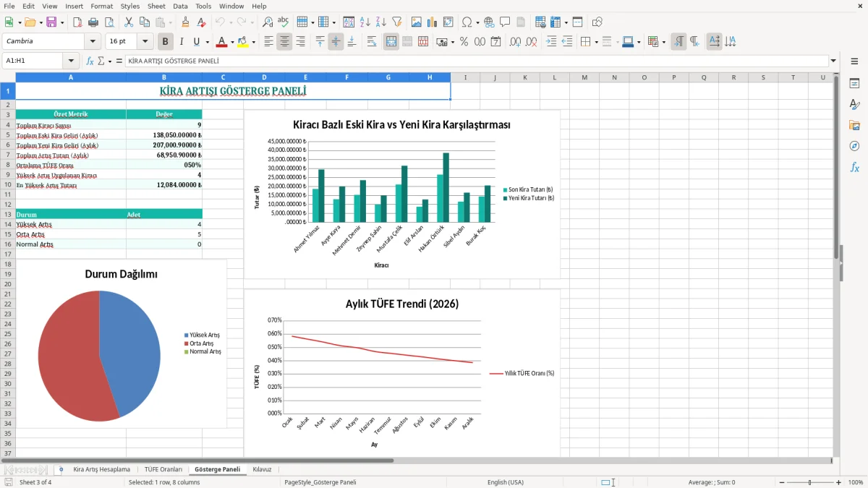Screen dimensions: 868x488
Task: Open the Font Size dropdown list
Action: tap(145, 42)
